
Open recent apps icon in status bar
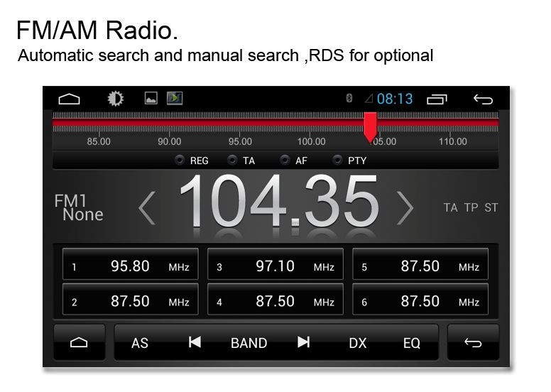[x=437, y=99]
